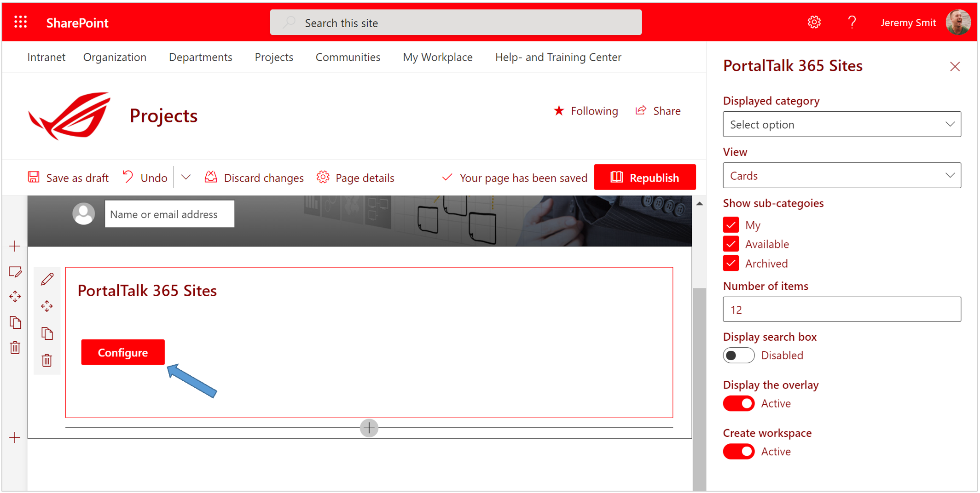Expand the chevron next to Undo
This screenshot has width=980, height=493.
[x=186, y=178]
